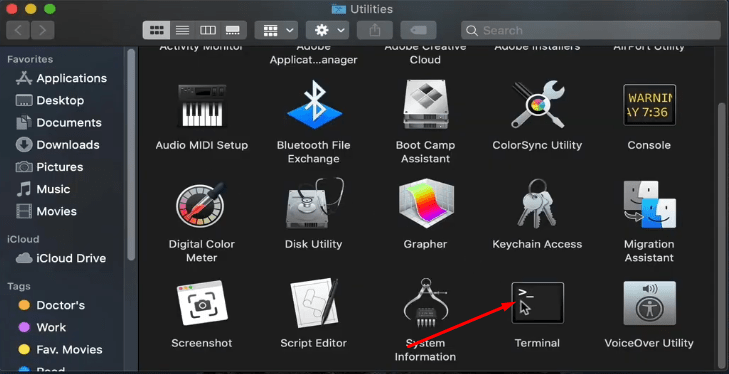Screen dimensions: 729x374
Task: Open the Action gear dropdown
Action: coord(327,31)
